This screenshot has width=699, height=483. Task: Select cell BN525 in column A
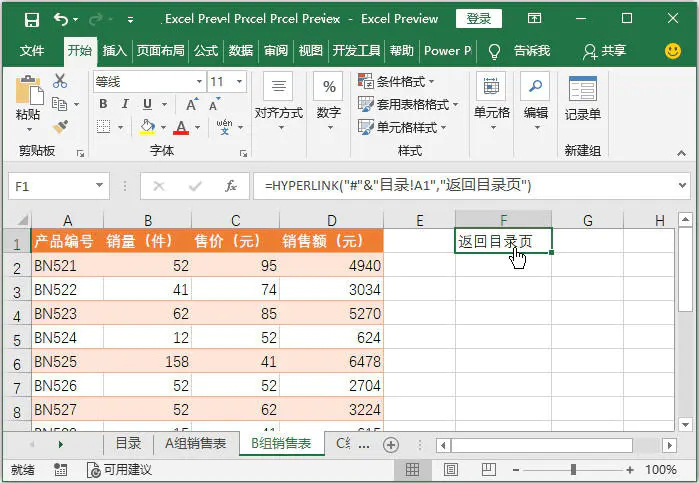[x=67, y=361]
